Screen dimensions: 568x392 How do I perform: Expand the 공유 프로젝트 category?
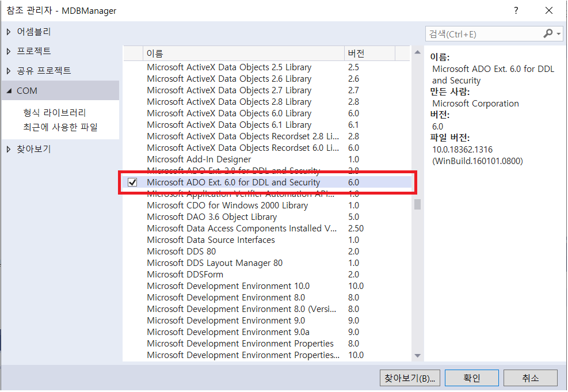tap(9, 71)
